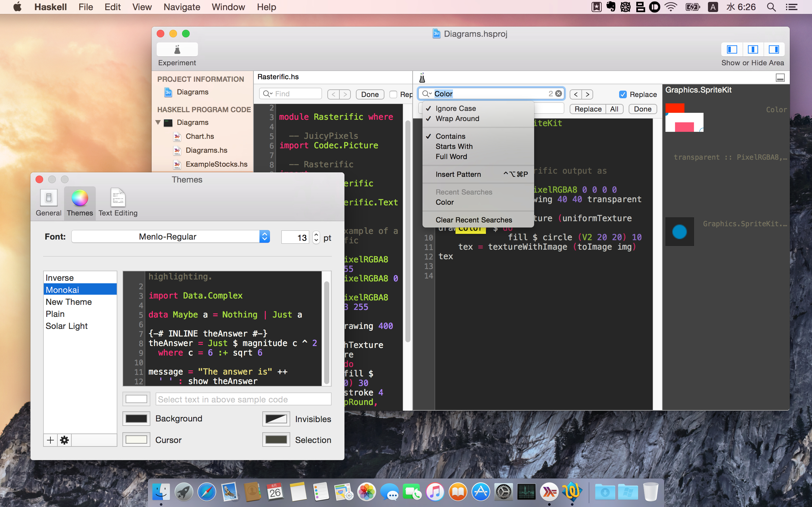Click the Background color swatch
This screenshot has height=507, width=812.
click(x=136, y=419)
